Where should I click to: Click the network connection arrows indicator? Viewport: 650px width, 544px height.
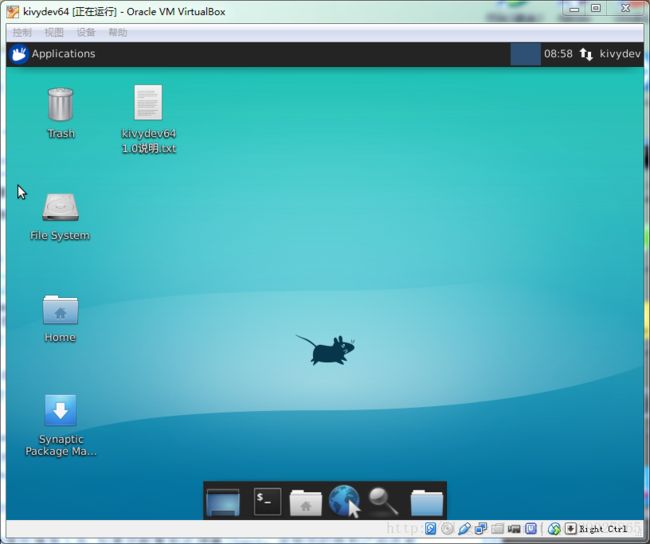(x=586, y=54)
